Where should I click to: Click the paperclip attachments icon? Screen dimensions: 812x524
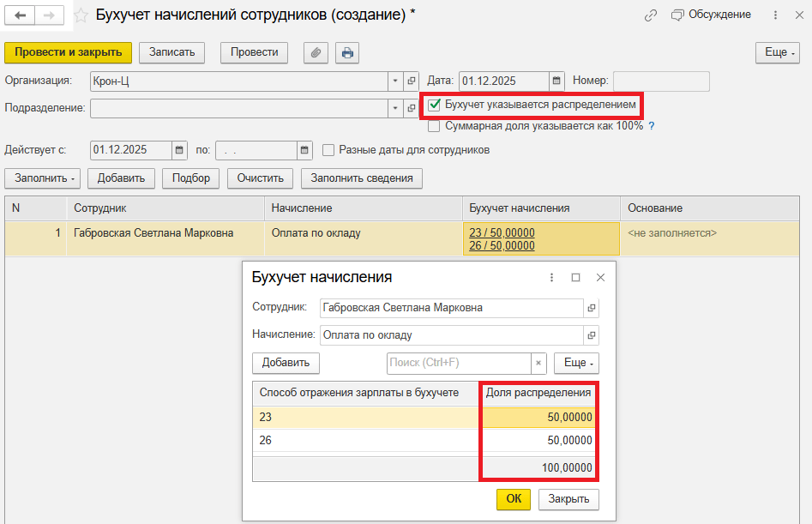coord(316,52)
